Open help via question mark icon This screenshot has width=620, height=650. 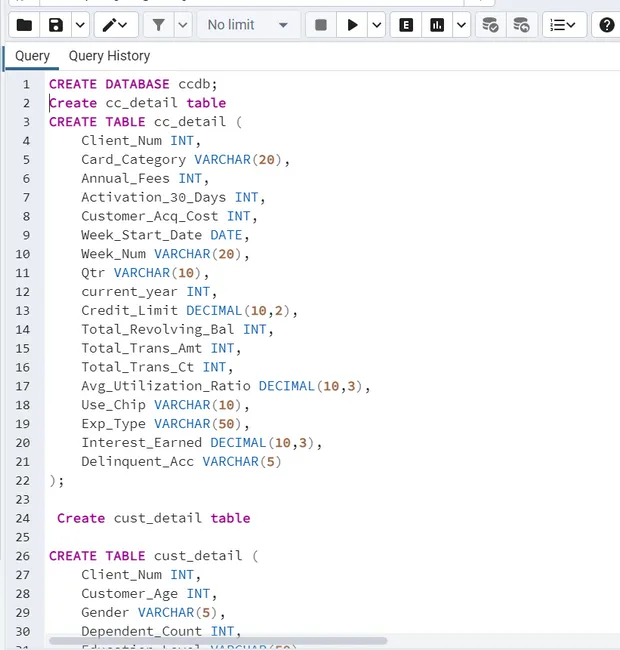point(606,25)
